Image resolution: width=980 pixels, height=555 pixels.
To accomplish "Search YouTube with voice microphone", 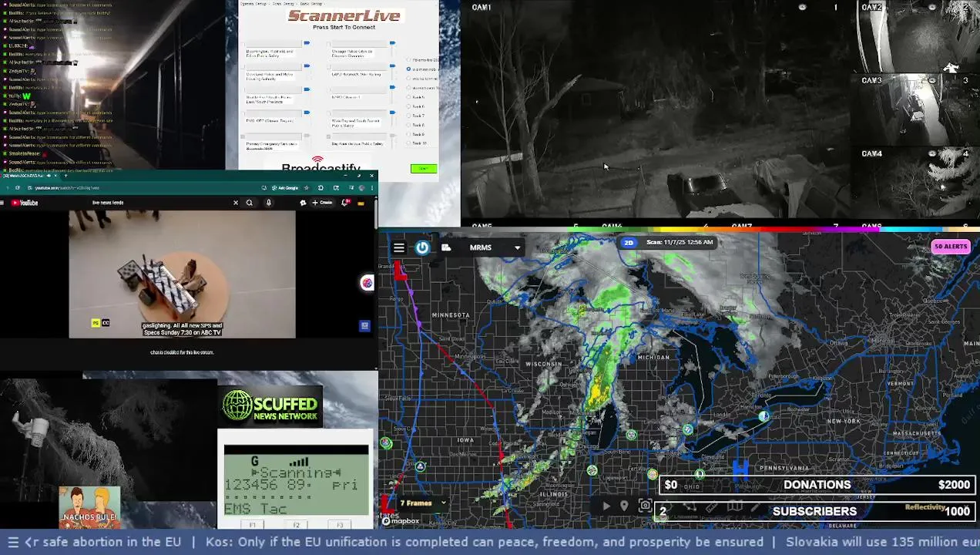I will coord(269,203).
